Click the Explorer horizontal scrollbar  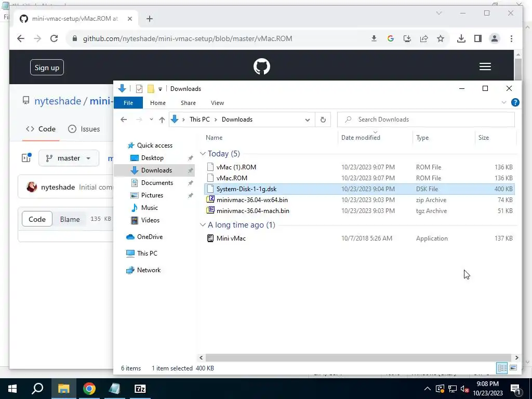(358, 357)
